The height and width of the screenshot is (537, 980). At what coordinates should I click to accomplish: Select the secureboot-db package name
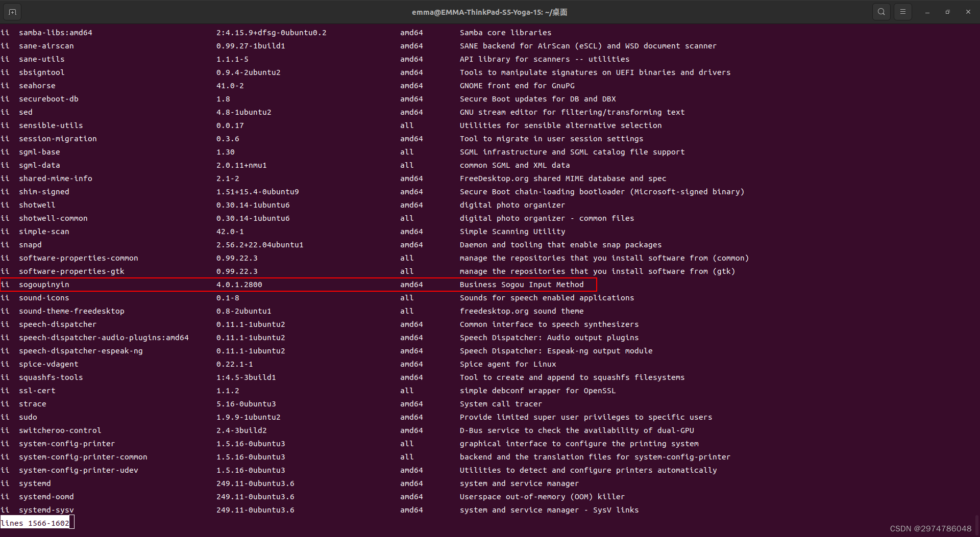point(48,99)
